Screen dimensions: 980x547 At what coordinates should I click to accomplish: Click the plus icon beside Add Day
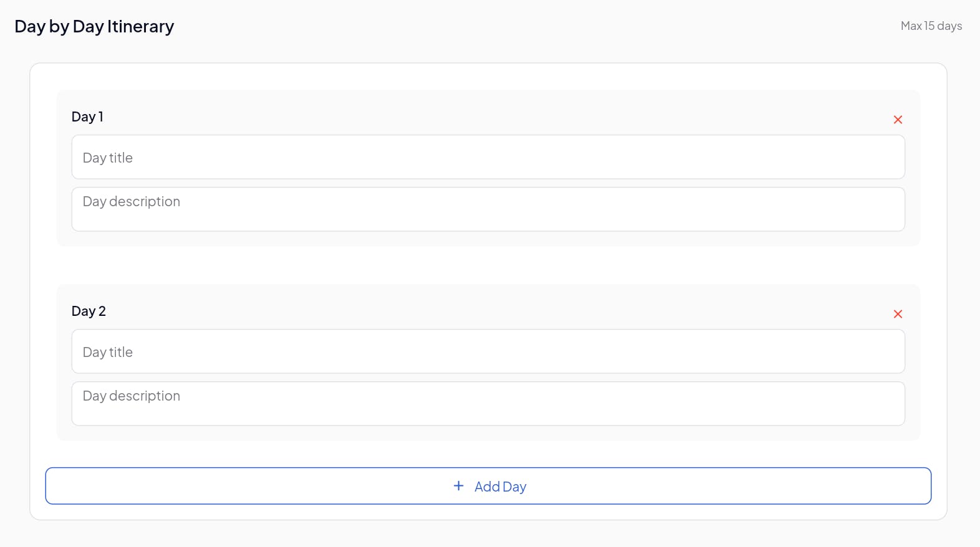(459, 486)
